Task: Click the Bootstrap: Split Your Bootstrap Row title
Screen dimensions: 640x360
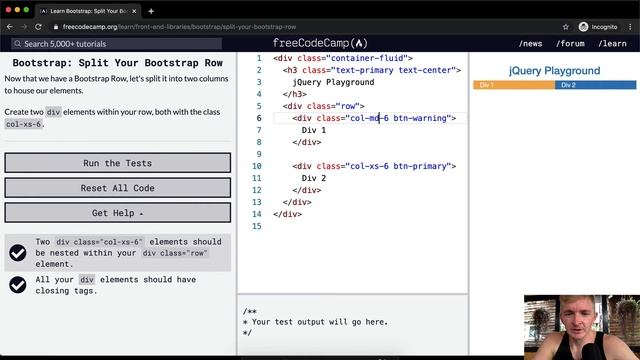Action: pyautogui.click(x=118, y=63)
